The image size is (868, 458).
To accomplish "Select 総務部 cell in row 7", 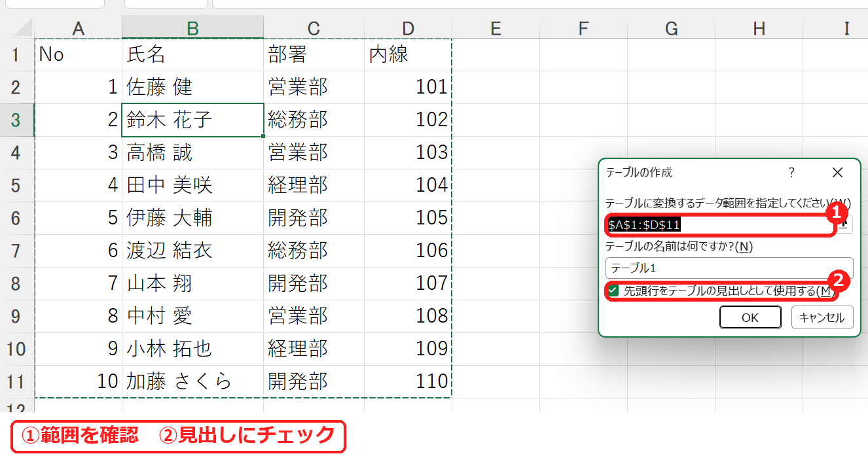I will 314,251.
